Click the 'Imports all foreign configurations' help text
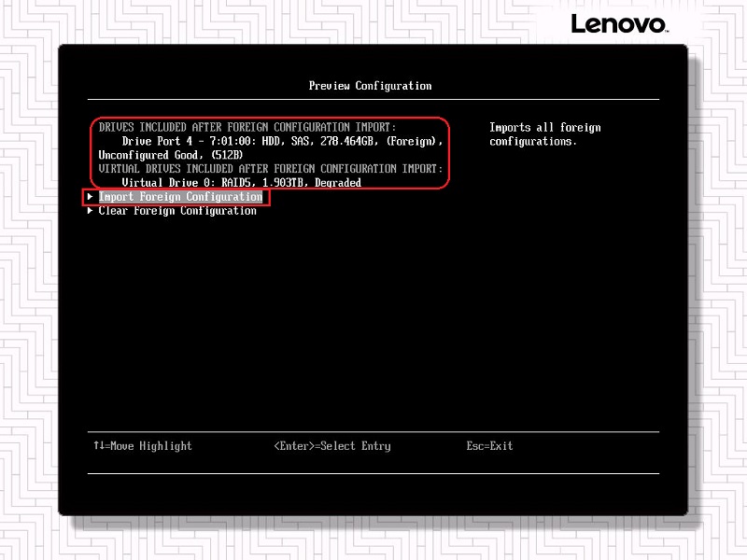 pyautogui.click(x=544, y=134)
